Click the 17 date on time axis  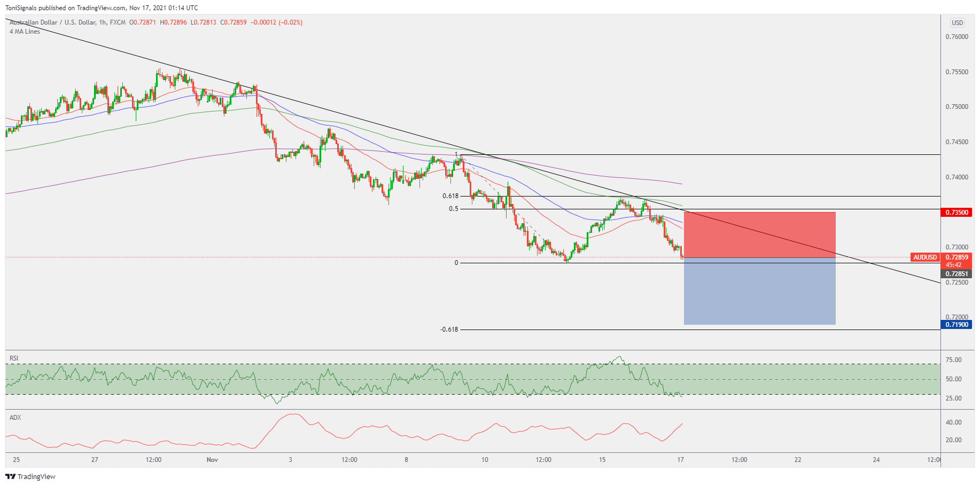pos(680,459)
